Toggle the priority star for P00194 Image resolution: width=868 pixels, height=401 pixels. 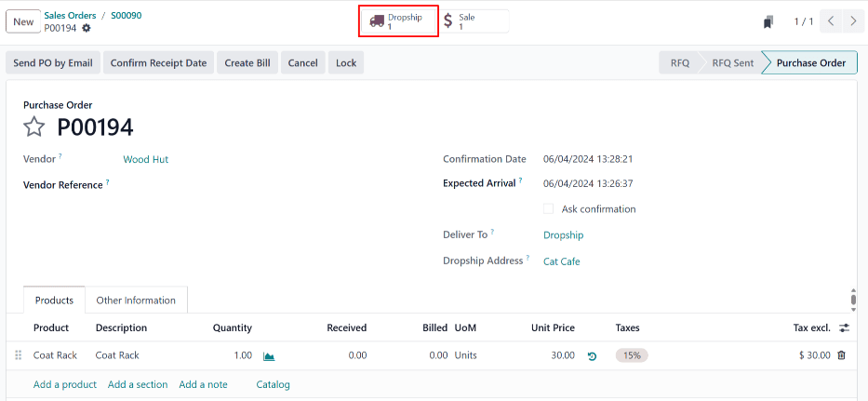pyautogui.click(x=34, y=127)
